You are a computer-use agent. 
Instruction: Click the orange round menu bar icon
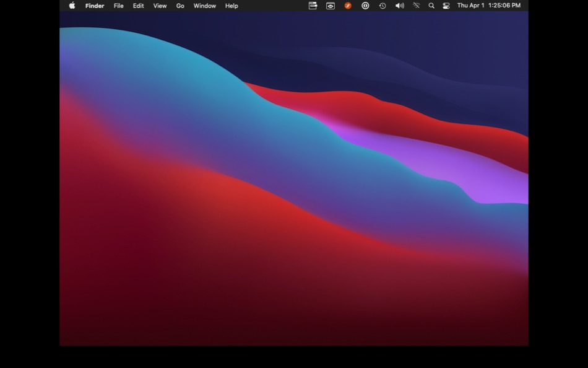348,6
